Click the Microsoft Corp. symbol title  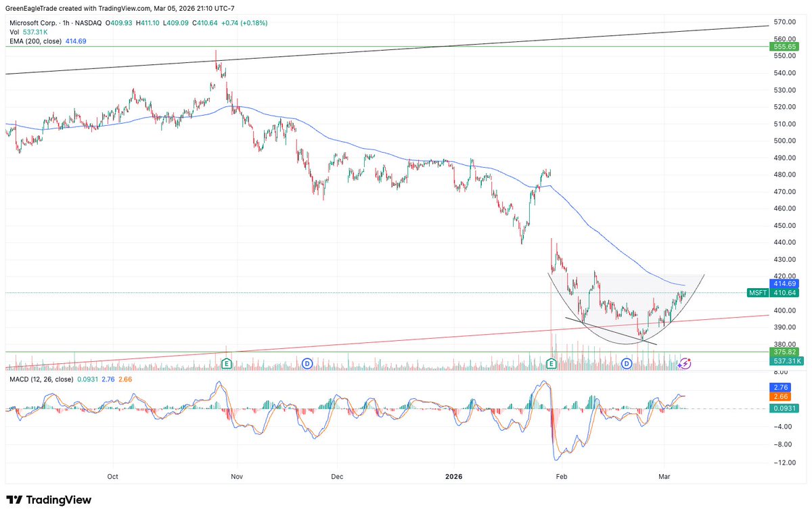(32, 23)
